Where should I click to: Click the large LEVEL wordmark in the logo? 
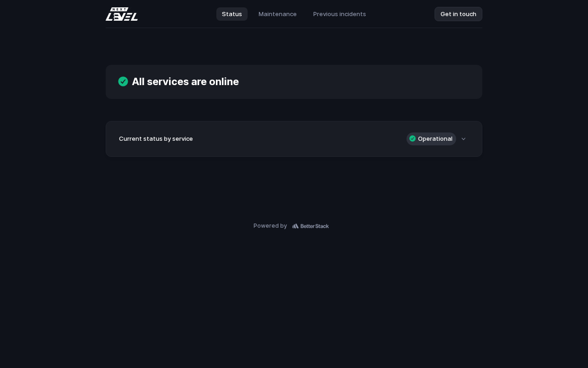(x=122, y=17)
